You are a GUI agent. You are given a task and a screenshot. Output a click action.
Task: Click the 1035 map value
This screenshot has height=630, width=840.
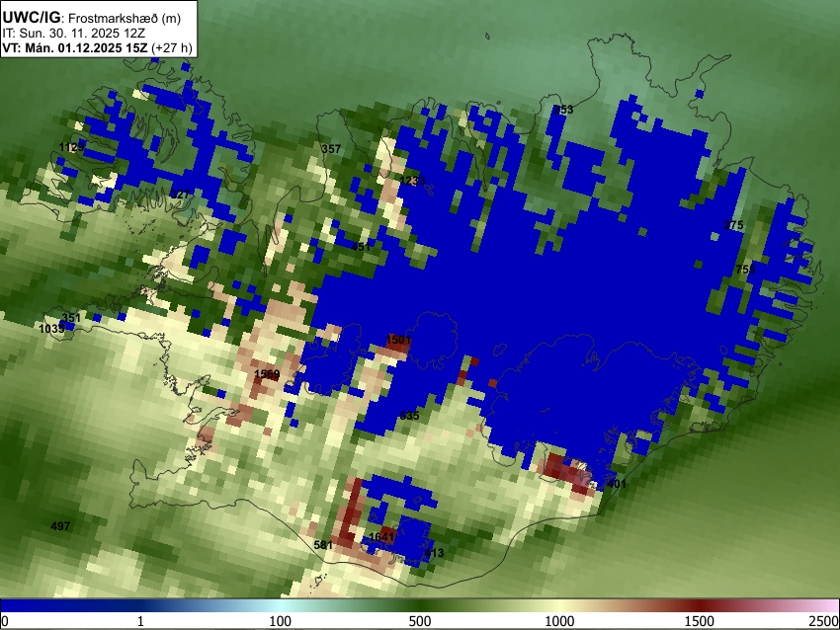coord(51,329)
